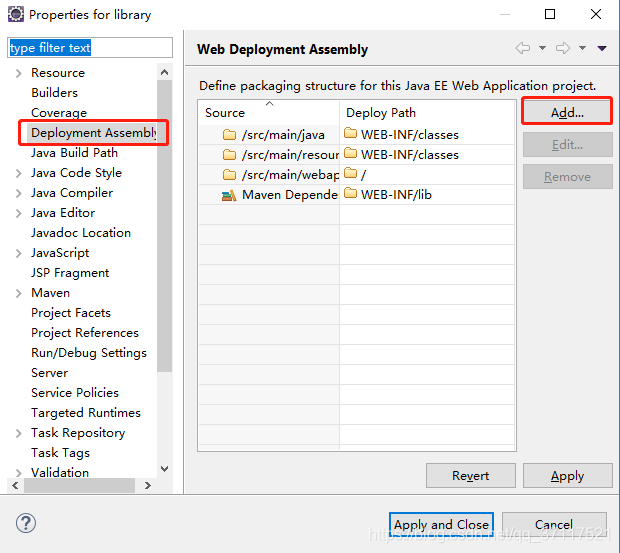Click the /src/main/resources folder icon

coord(229,155)
